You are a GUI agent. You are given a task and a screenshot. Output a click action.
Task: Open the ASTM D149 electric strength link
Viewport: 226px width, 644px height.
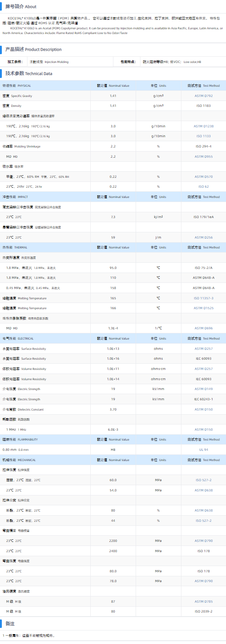203,389
